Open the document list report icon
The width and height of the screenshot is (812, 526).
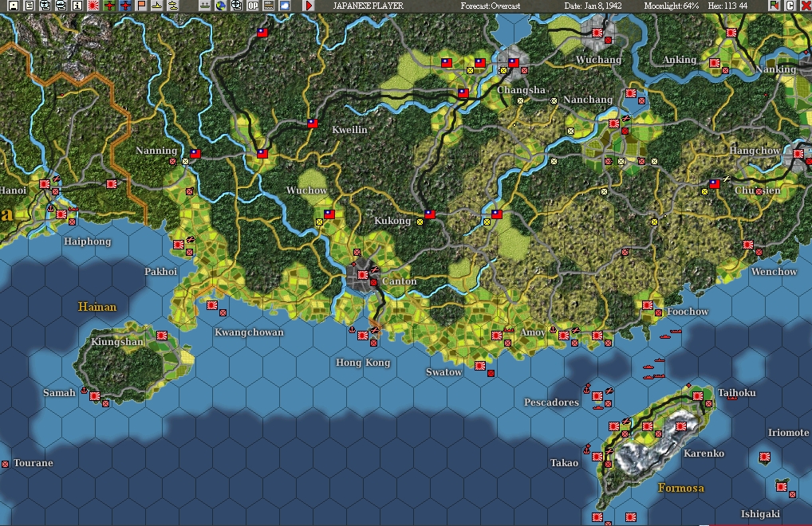[x=30, y=6]
